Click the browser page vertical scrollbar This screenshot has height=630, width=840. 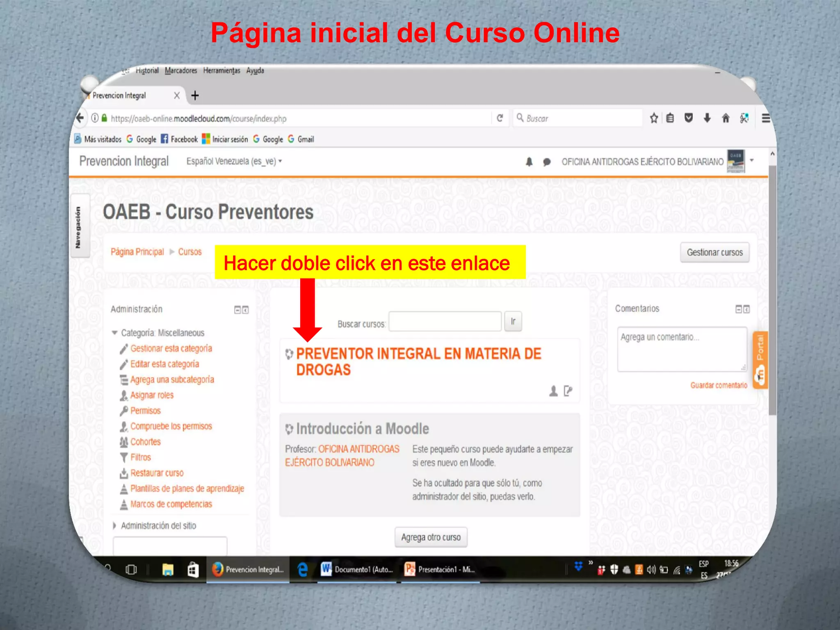(772, 287)
